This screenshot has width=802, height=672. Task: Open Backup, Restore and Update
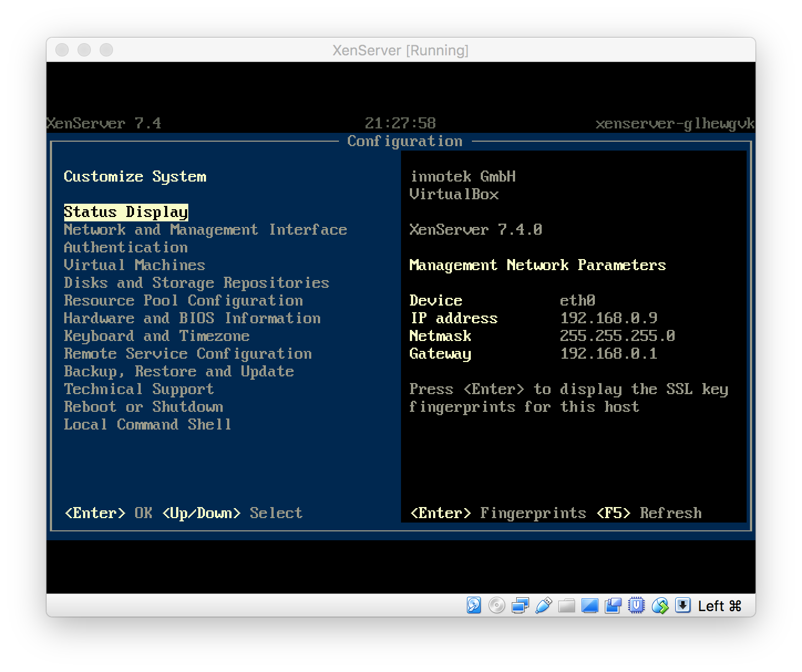coord(179,371)
